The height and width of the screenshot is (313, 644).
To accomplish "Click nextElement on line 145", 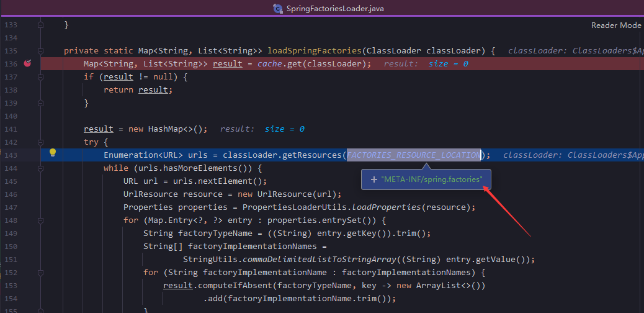I will pyautogui.click(x=224, y=181).
